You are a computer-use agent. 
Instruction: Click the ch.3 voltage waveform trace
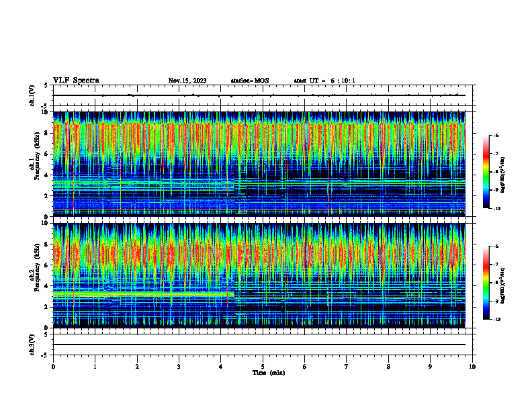tap(259, 345)
